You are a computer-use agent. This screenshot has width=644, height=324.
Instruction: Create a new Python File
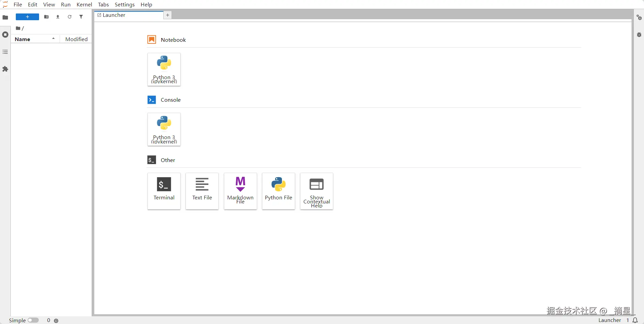(x=279, y=191)
